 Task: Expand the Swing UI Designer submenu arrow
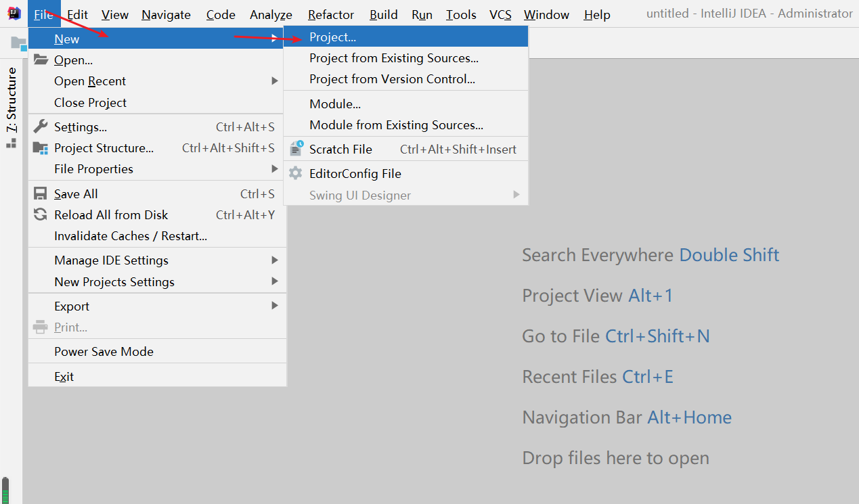[x=516, y=195]
